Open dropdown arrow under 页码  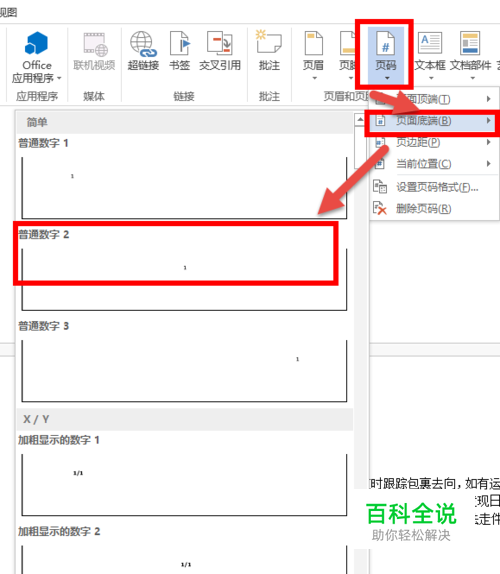[387, 78]
